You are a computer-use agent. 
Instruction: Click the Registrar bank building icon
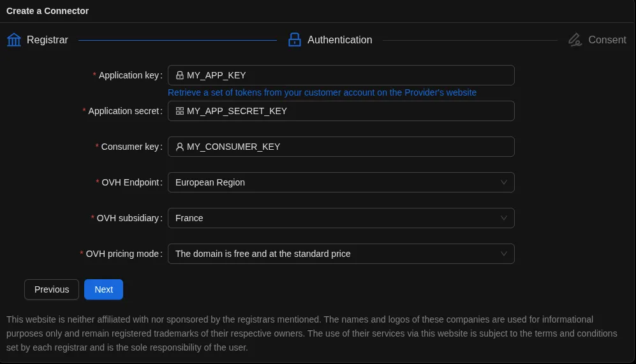point(14,40)
